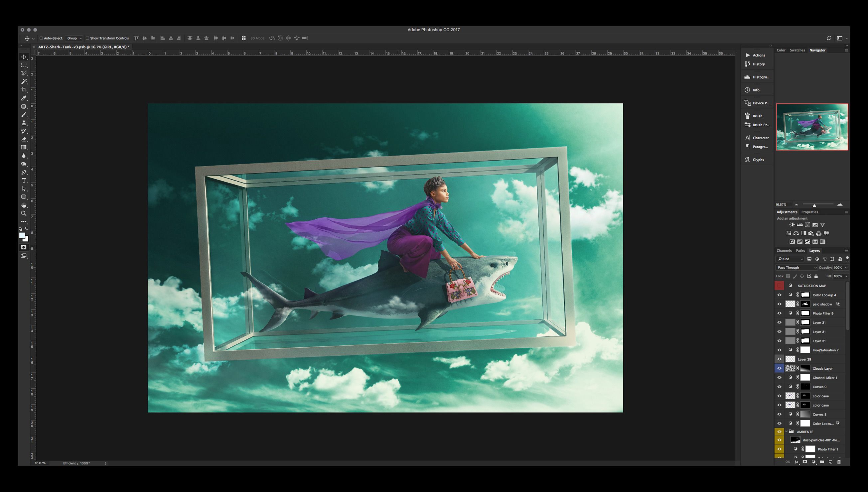Screen dimensions: 868x492
Task: Collapse the AMBIENTE layer group
Action: tap(787, 431)
